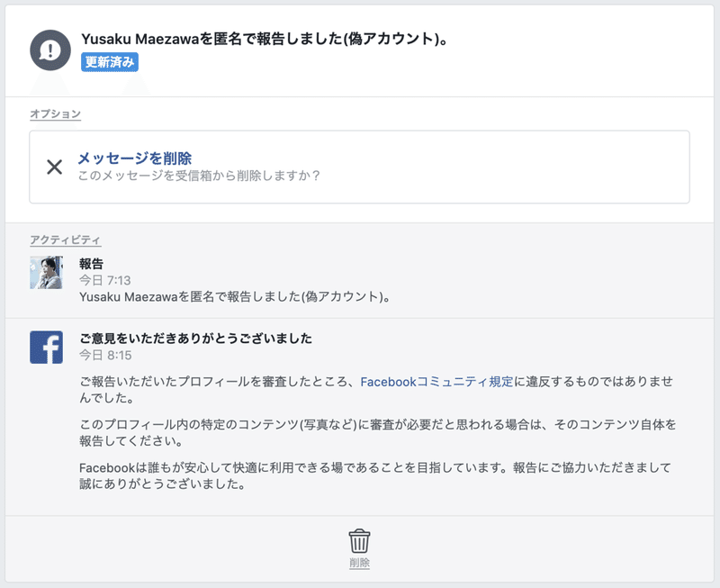Click the 報告 activity heading
This screenshot has width=720, height=588.
tap(91, 264)
